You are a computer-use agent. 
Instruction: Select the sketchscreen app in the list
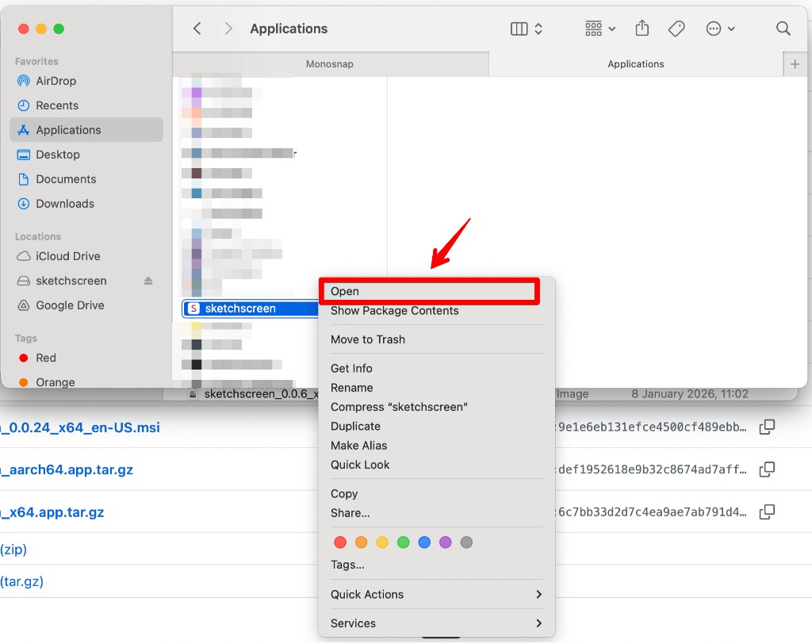[250, 309]
